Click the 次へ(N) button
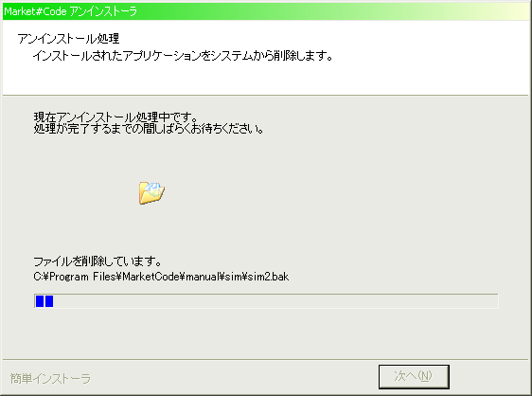Viewport: 532px width, 396px height. [x=414, y=377]
